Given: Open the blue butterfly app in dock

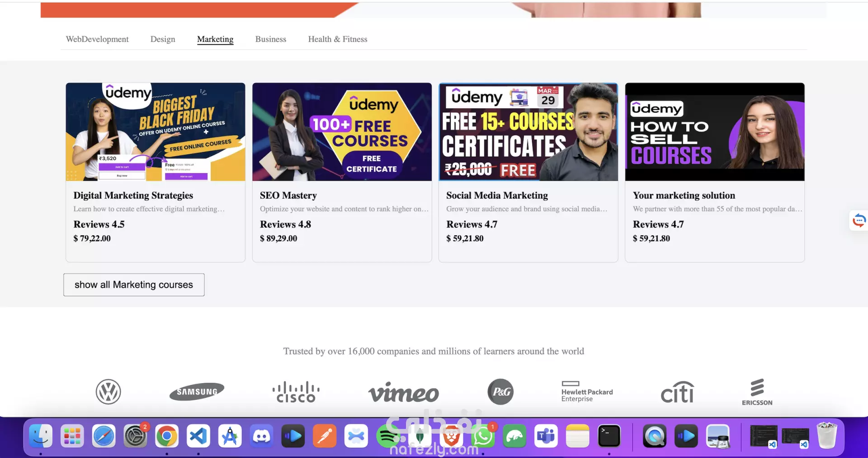Looking at the screenshot, I should click(356, 436).
